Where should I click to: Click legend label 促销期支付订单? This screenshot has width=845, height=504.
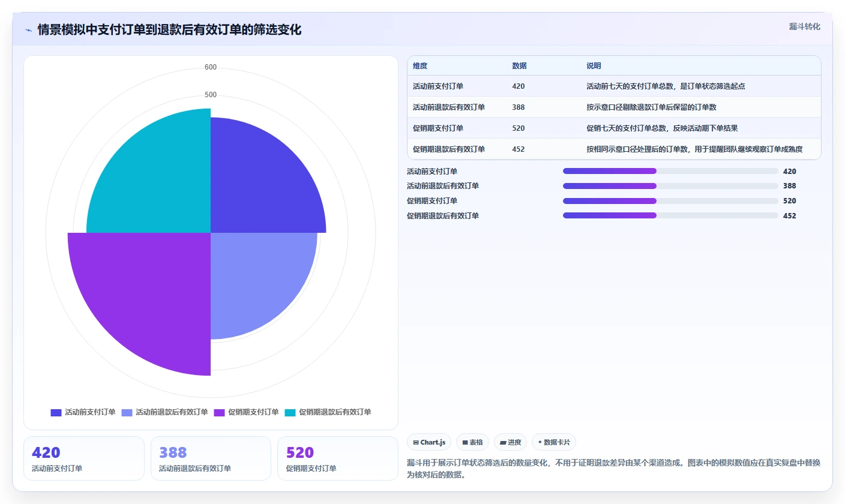coord(253,412)
